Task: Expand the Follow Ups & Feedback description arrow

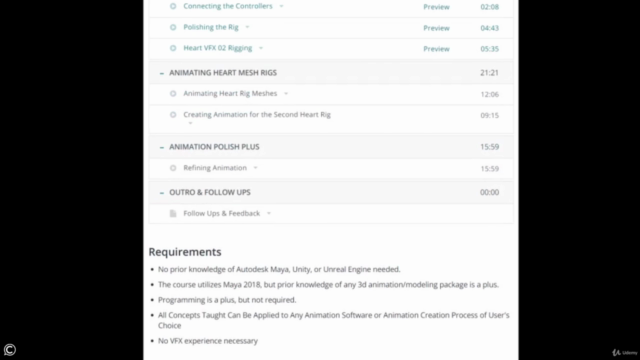Action: point(269,213)
